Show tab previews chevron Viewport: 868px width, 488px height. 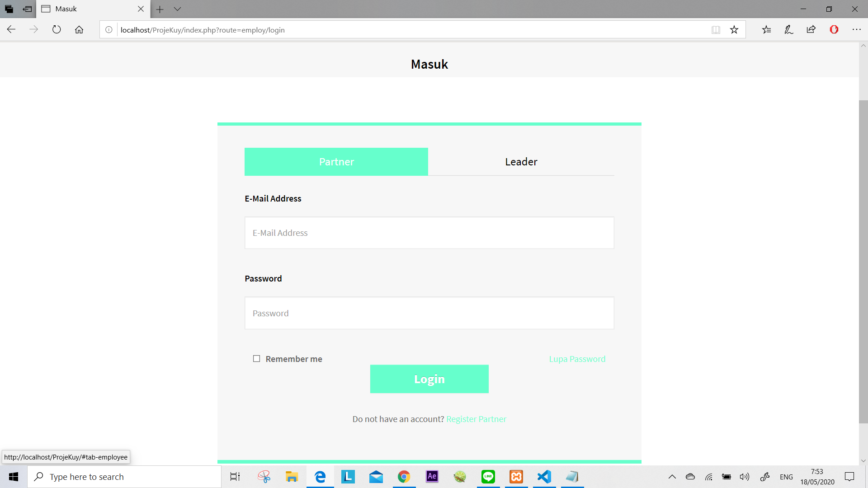click(177, 9)
